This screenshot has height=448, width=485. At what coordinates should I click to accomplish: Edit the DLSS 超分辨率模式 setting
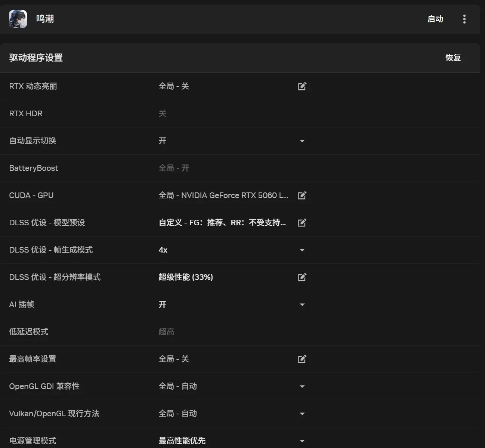tap(302, 277)
